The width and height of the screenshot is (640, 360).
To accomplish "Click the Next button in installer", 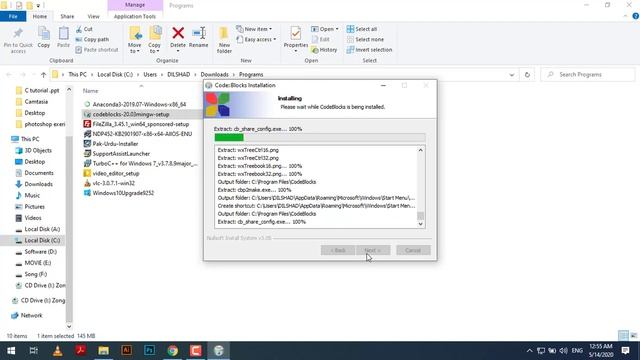I will (x=373, y=250).
